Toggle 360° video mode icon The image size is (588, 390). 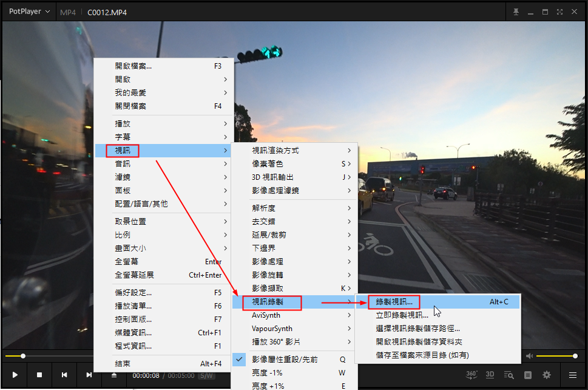pyautogui.click(x=471, y=375)
